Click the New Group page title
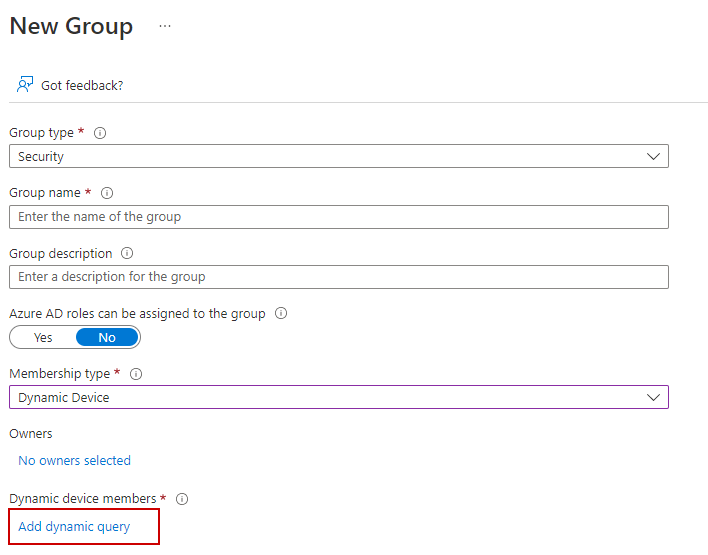This screenshot has width=708, height=555. (x=71, y=27)
